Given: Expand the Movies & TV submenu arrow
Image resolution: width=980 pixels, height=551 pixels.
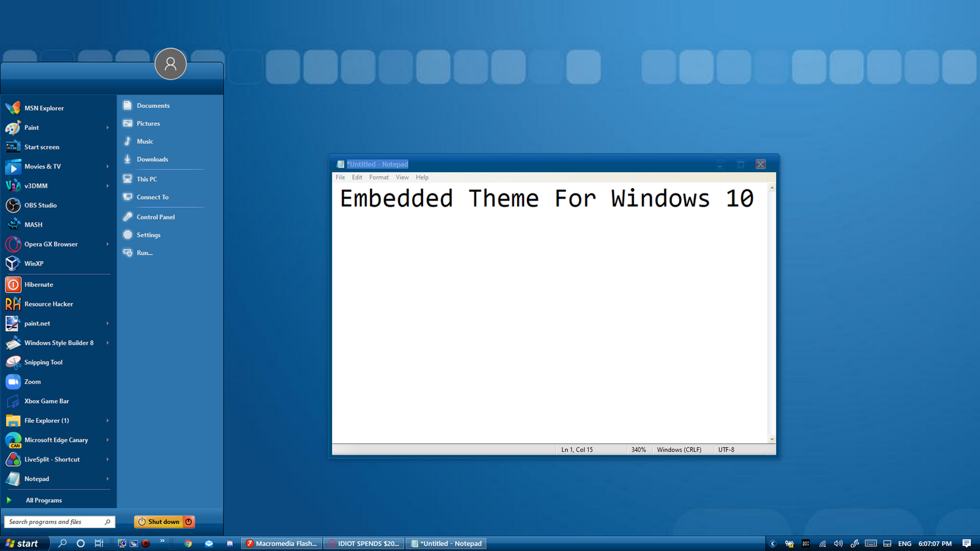Looking at the screenshot, I should click(x=107, y=167).
